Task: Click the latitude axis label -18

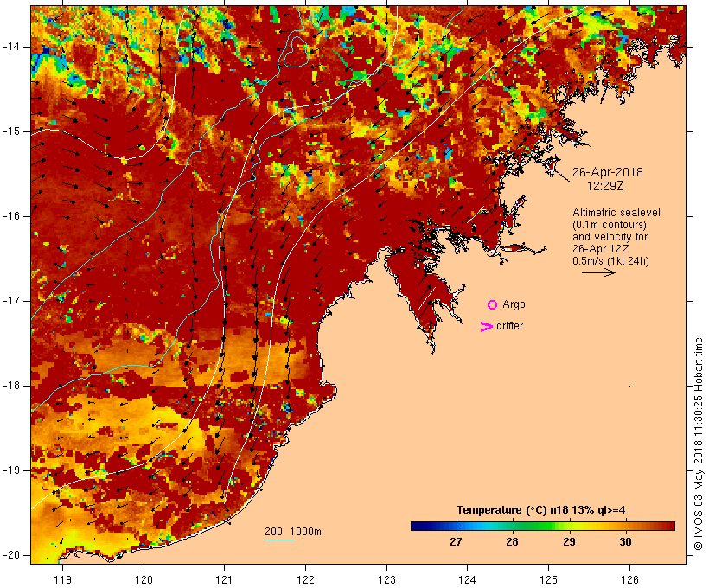Action: click(11, 386)
